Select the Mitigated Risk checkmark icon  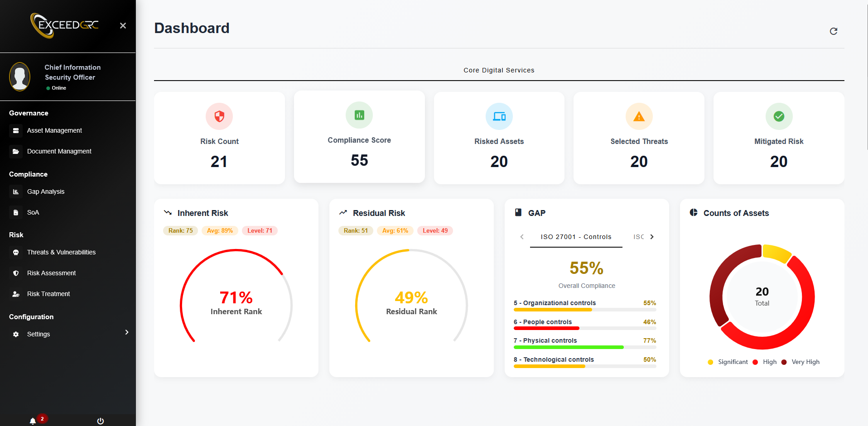click(778, 116)
